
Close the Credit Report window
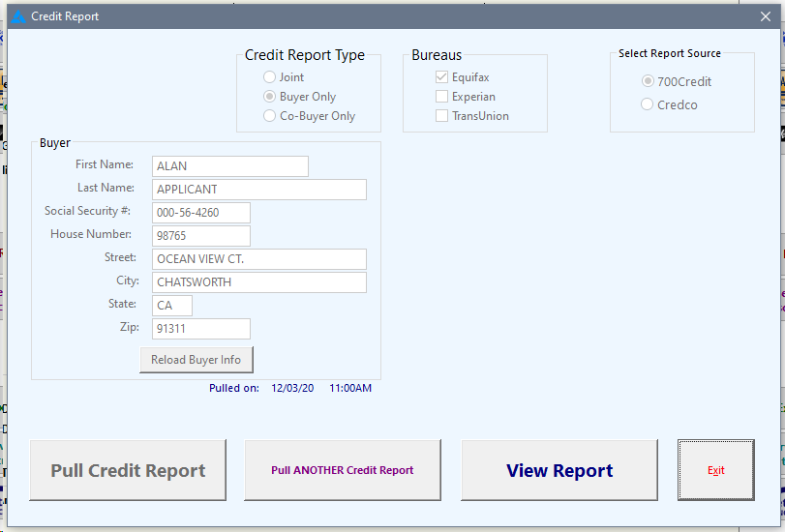[x=765, y=16]
